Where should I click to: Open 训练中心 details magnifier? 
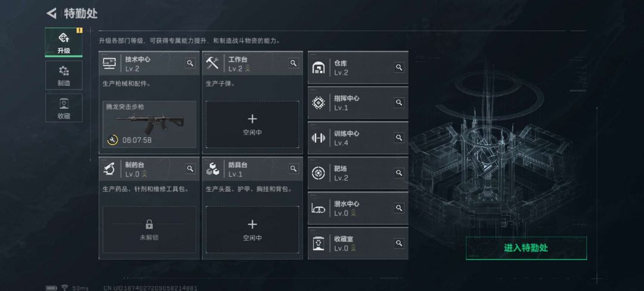pos(399,138)
